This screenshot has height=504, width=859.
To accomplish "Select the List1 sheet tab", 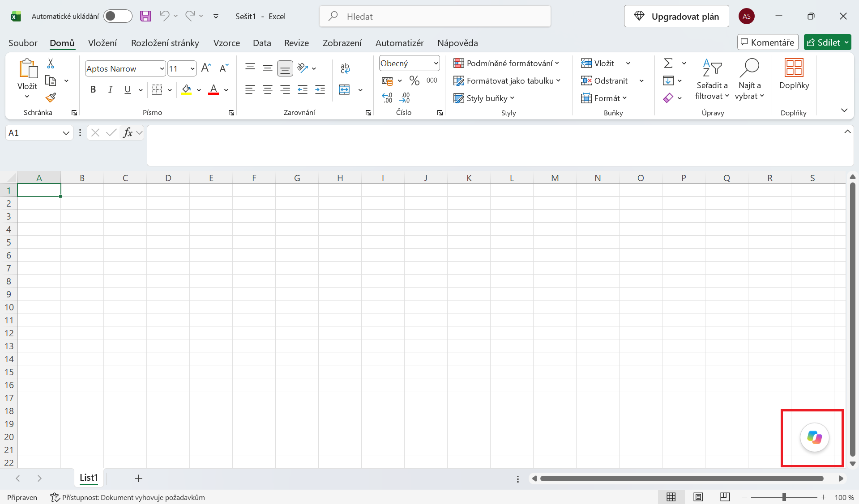I will click(x=89, y=478).
